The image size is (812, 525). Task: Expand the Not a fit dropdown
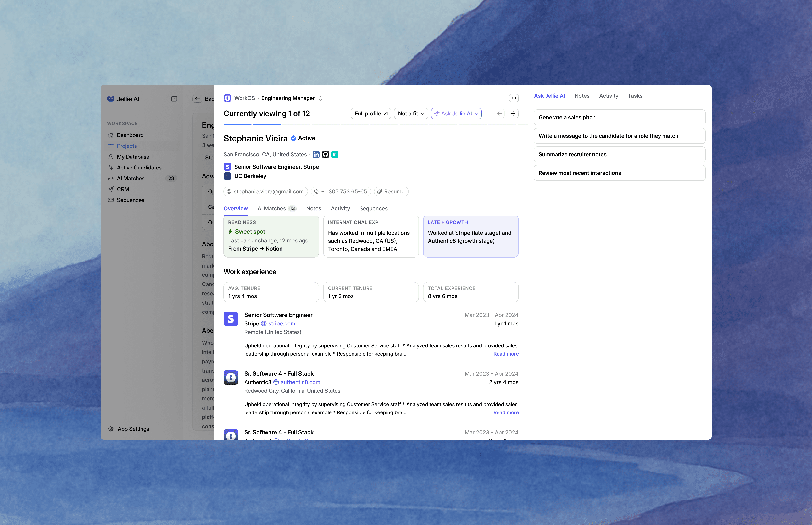411,113
